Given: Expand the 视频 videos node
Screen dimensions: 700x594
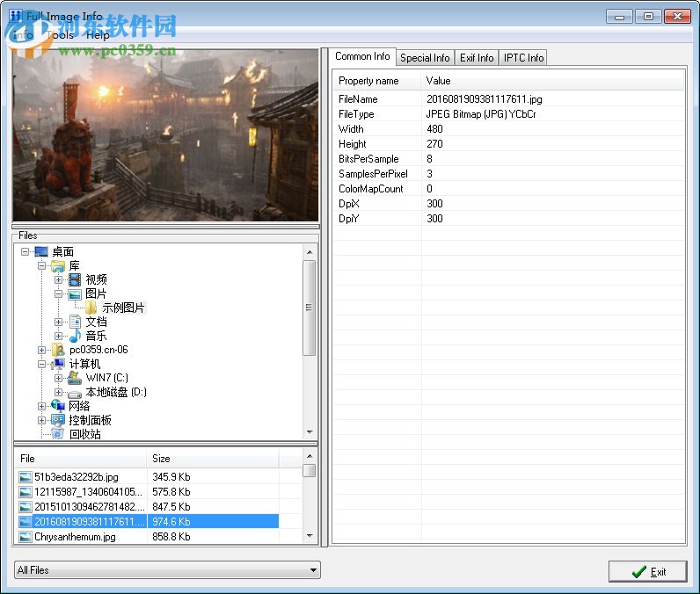Looking at the screenshot, I should 58,280.
